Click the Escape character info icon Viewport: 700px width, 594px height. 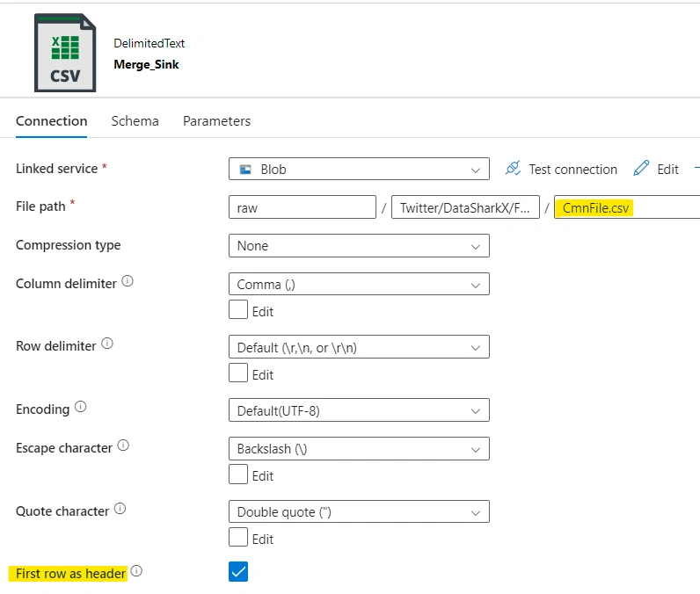123,445
